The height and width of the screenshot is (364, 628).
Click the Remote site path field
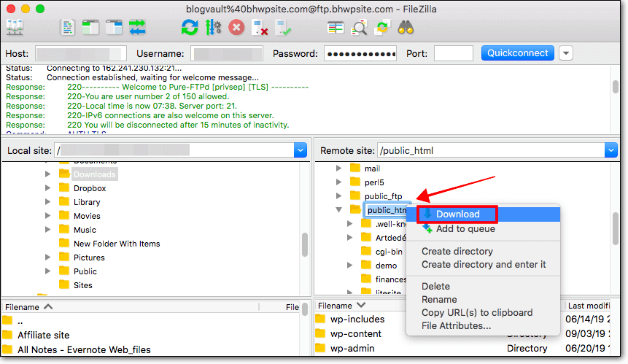(x=491, y=150)
